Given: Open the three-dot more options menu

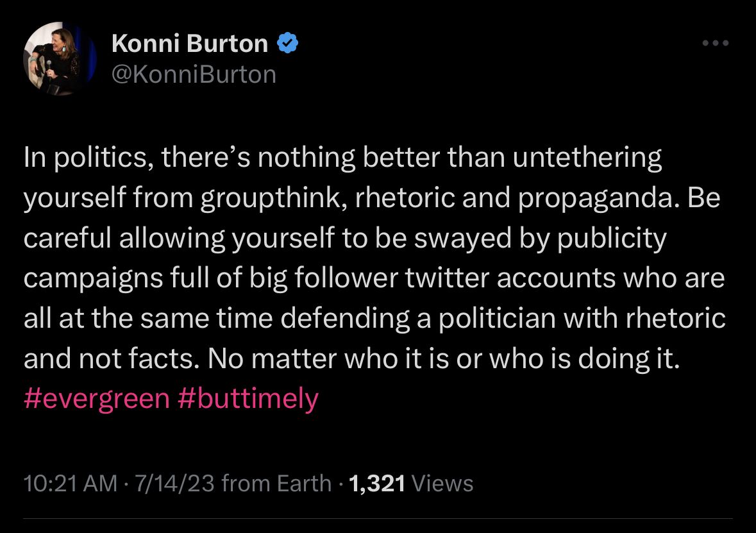Looking at the screenshot, I should tap(716, 43).
